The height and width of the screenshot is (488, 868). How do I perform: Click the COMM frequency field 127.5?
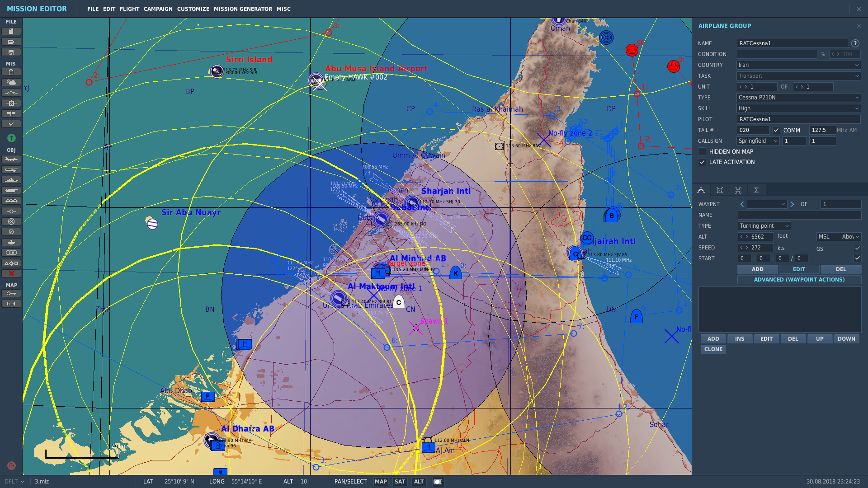click(822, 130)
